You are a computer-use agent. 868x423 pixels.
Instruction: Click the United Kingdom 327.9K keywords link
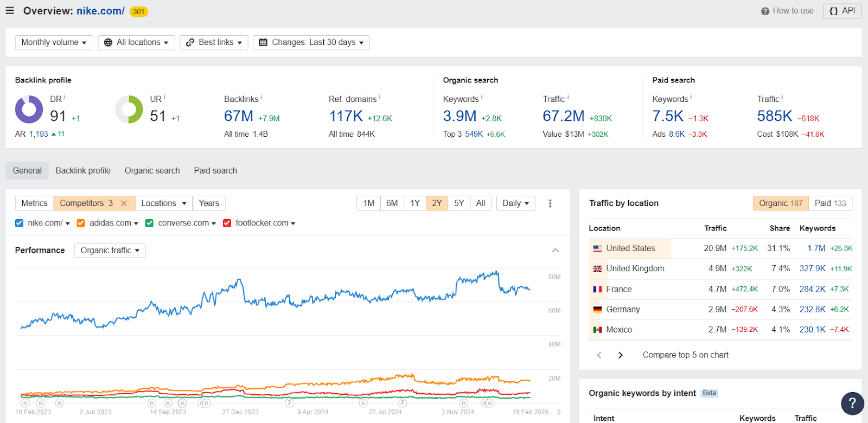(x=812, y=268)
